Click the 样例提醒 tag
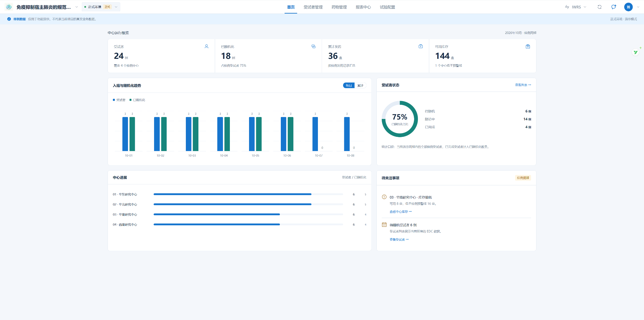Viewport: 644px width, 320px height. tap(523, 178)
